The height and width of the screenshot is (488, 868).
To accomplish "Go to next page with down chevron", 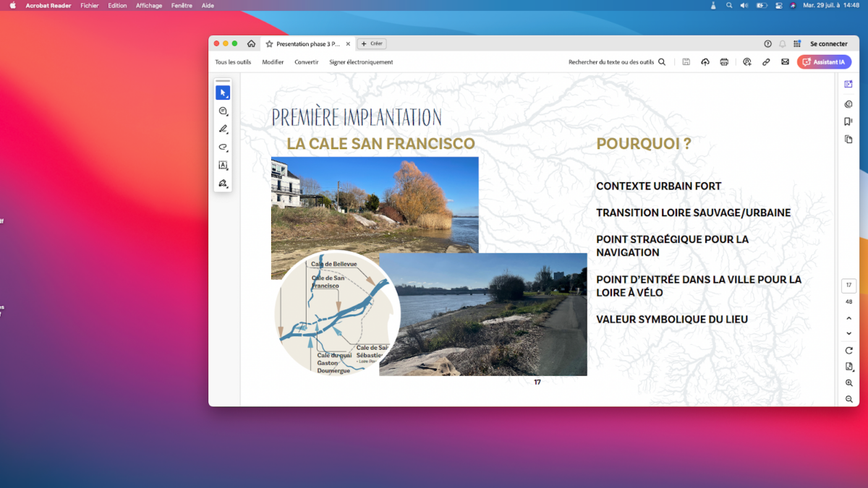I will tap(848, 333).
